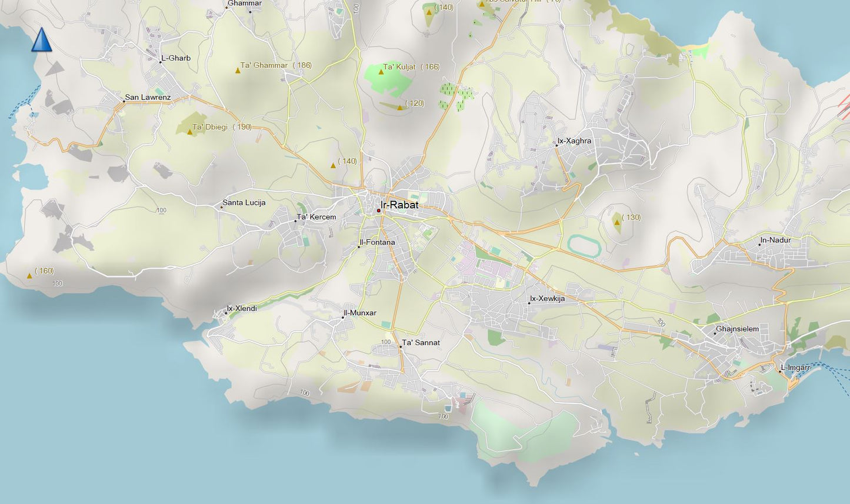Select the San Lawrenz place name
Viewport: 850px width, 504px height.
pos(148,97)
